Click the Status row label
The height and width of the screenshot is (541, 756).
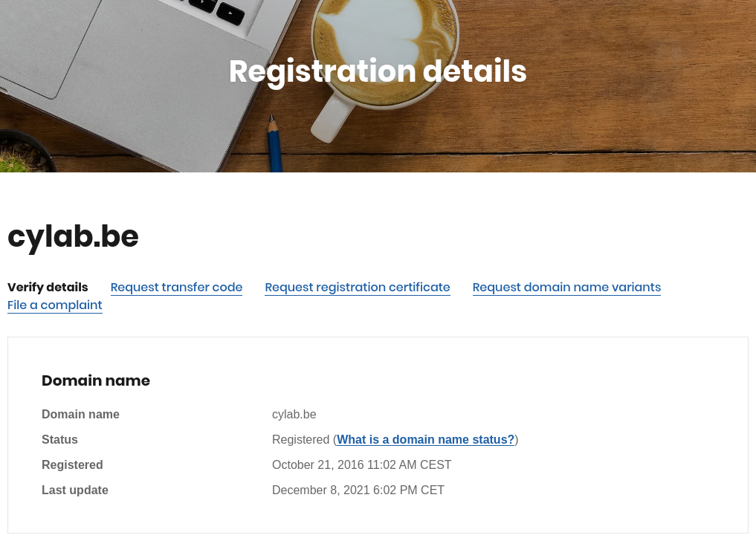pyautogui.click(x=59, y=440)
